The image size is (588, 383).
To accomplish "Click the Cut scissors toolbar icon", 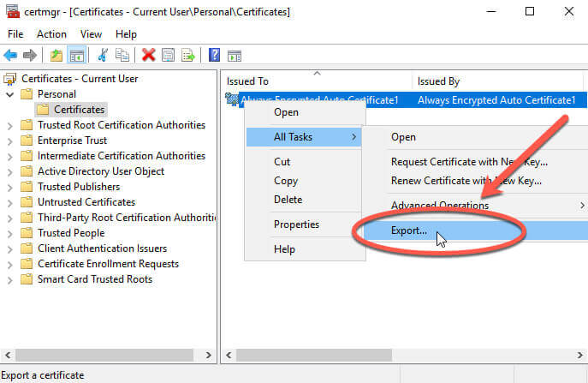I will click(x=103, y=56).
